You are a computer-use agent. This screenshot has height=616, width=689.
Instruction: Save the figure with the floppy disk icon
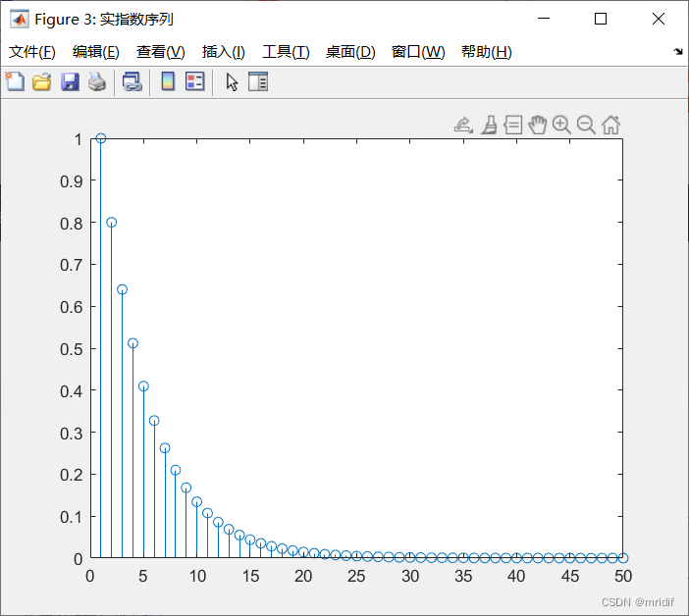point(70,81)
